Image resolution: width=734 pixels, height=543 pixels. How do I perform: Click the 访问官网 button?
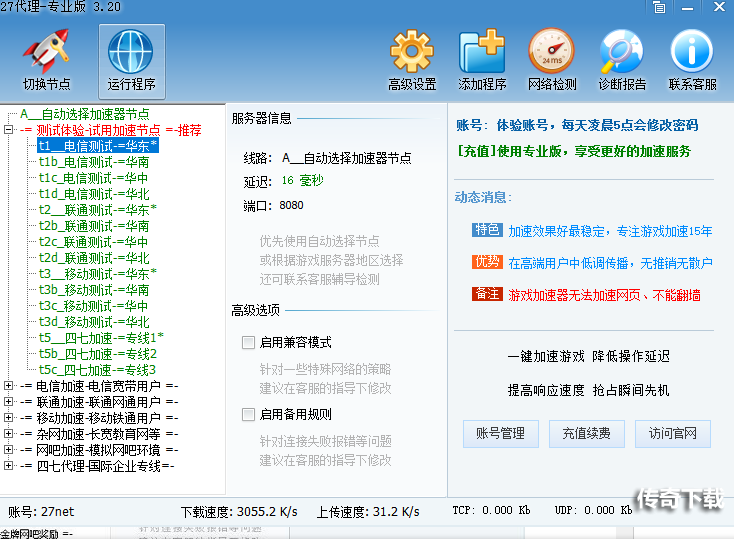tap(673, 434)
